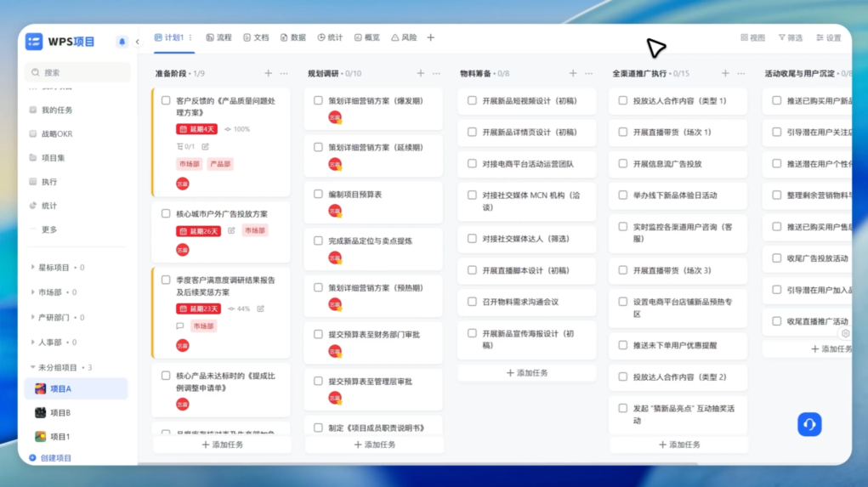Open the 风险 tab
The width and height of the screenshot is (868, 487).
click(x=404, y=38)
